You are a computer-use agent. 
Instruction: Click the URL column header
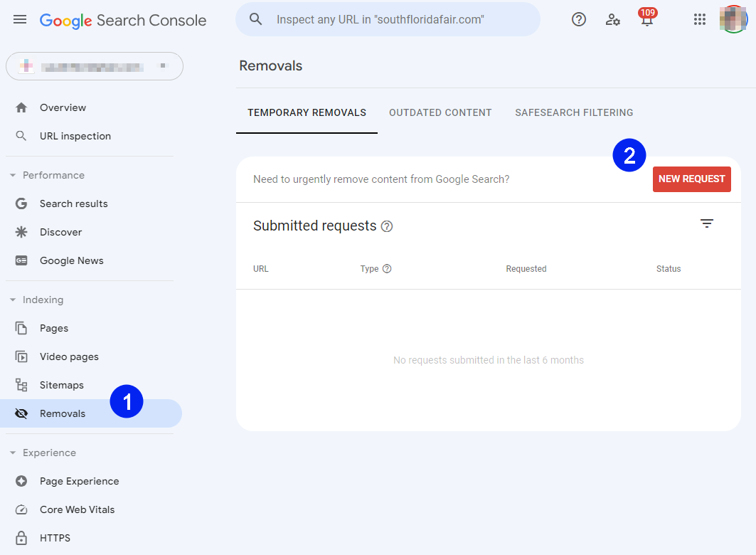[261, 268]
